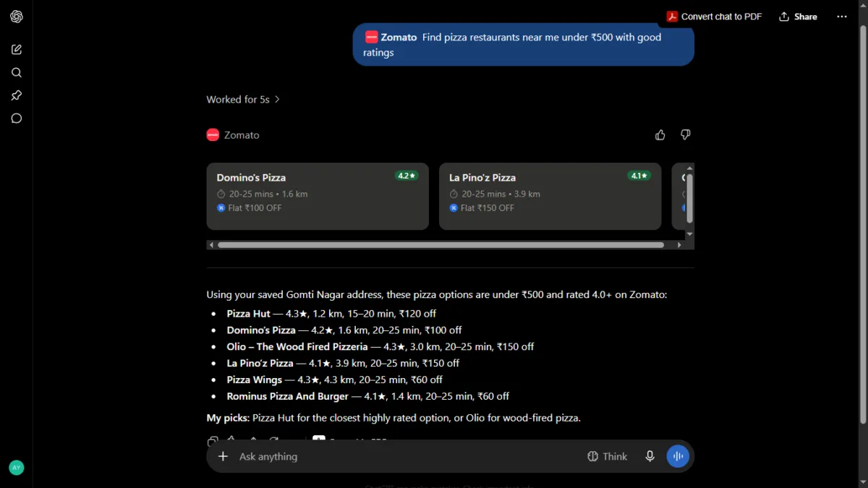Click the user prompt message bubble
Image resolution: width=868 pixels, height=488 pixels.
(524, 45)
